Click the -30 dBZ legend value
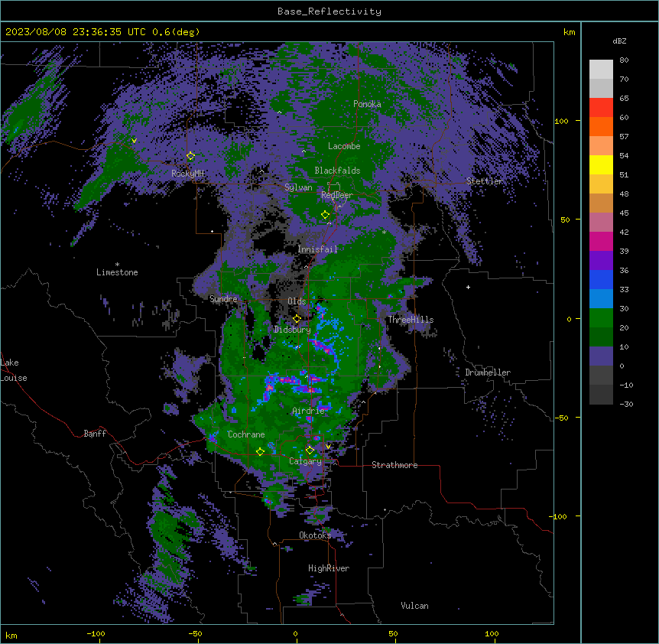 click(x=626, y=404)
